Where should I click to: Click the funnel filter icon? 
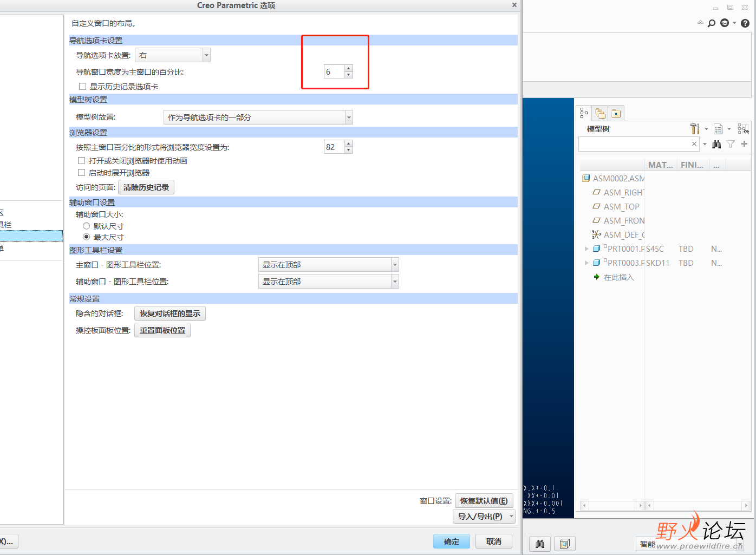(x=731, y=144)
